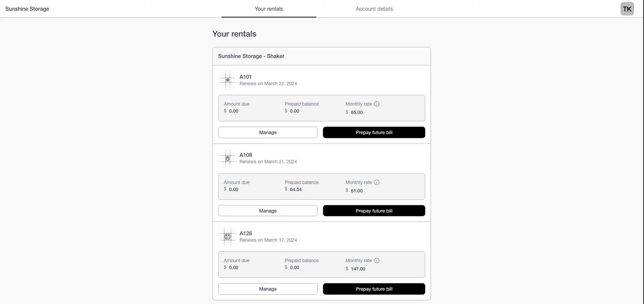
Task: Open the TK user avatar menu
Action: (x=627, y=9)
